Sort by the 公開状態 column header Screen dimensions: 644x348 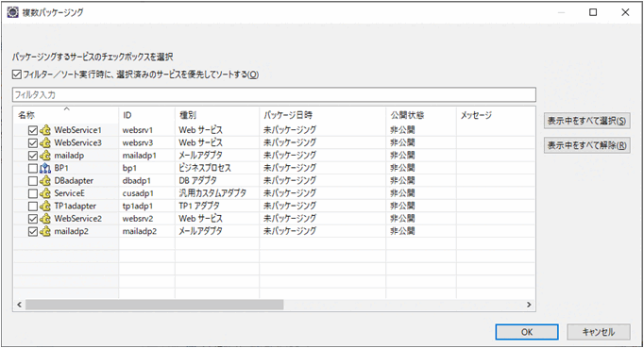(x=421, y=115)
